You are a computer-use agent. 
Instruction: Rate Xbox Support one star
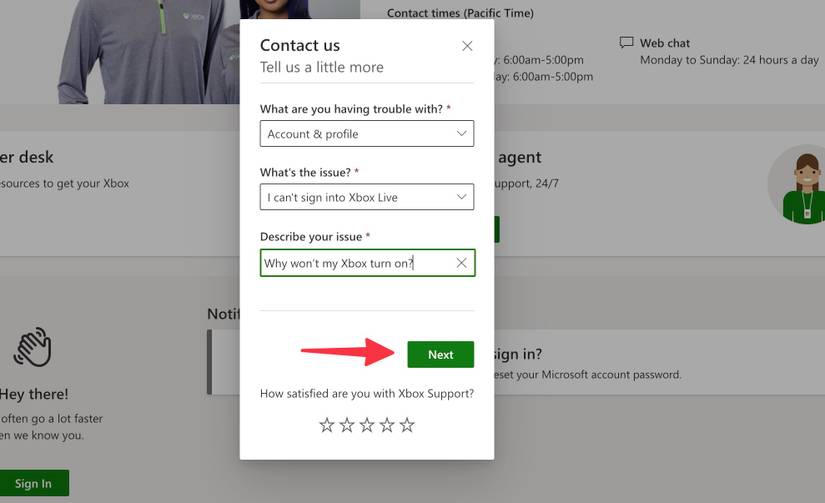coord(327,425)
